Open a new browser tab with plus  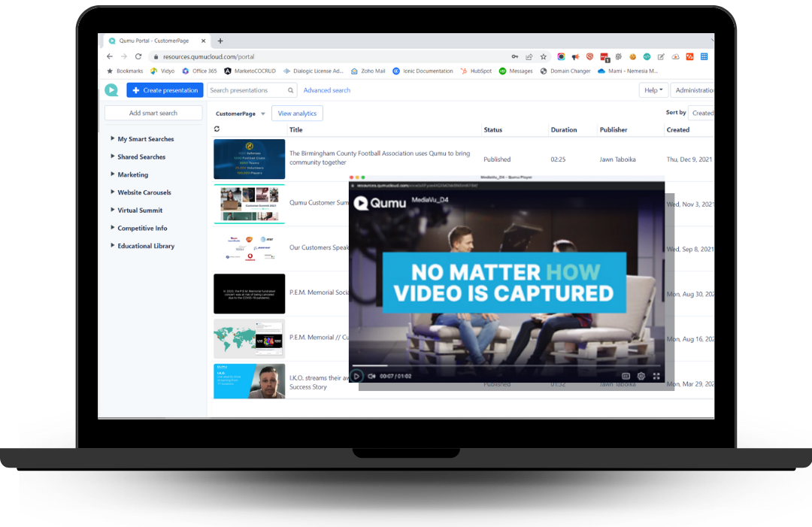220,41
